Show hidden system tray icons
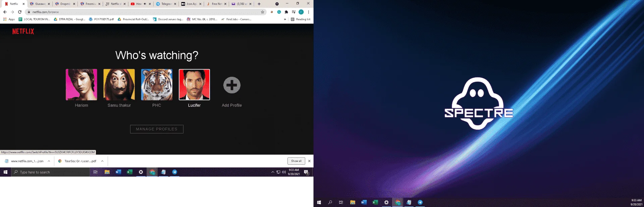Image resolution: width=644 pixels, height=207 pixels. point(273,172)
